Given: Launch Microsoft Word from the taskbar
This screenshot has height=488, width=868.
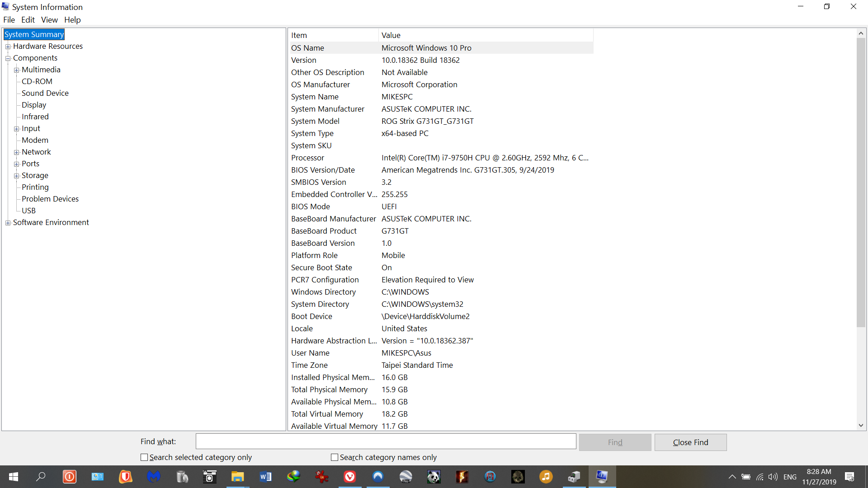Looking at the screenshot, I should point(266,477).
